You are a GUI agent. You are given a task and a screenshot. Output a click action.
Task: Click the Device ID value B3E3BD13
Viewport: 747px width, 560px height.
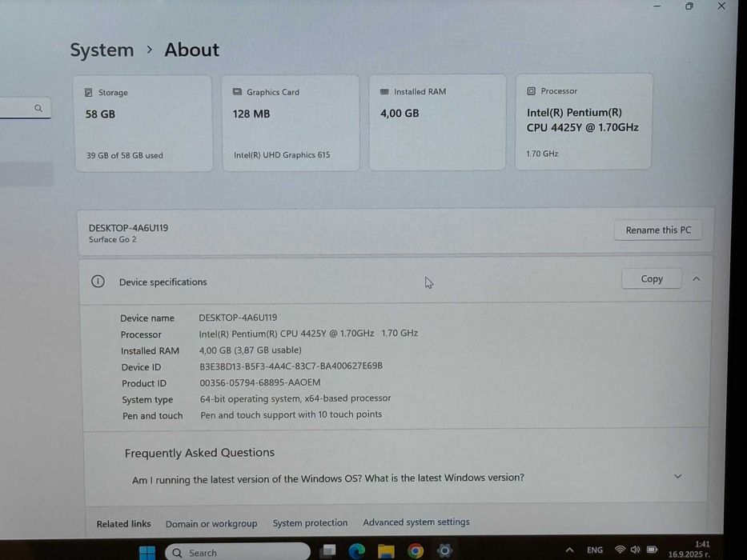pyautogui.click(x=291, y=366)
